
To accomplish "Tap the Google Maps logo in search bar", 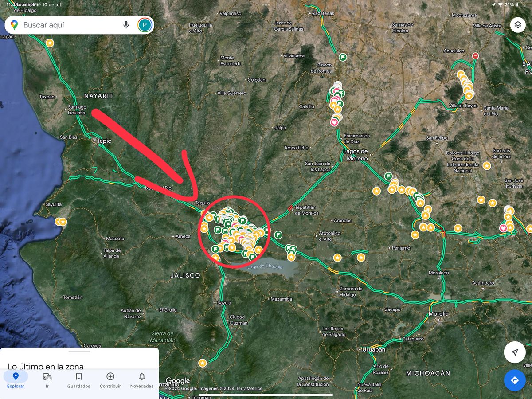I will pyautogui.click(x=14, y=25).
